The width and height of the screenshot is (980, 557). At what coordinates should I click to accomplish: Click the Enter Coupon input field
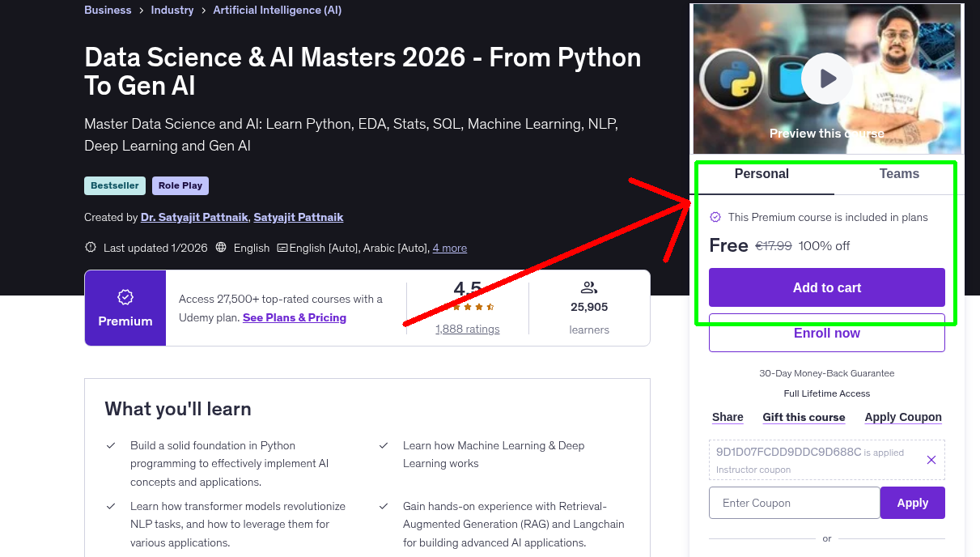tap(793, 502)
